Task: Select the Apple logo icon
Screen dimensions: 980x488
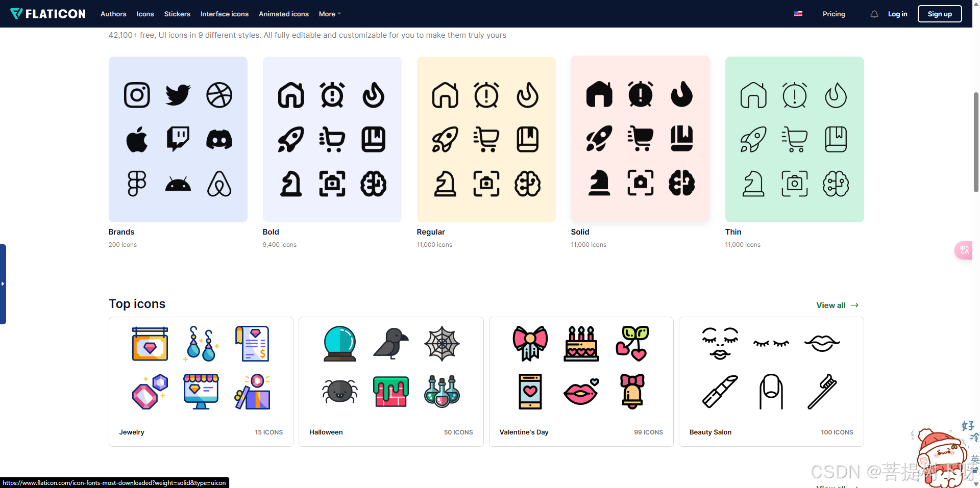Action: click(137, 139)
